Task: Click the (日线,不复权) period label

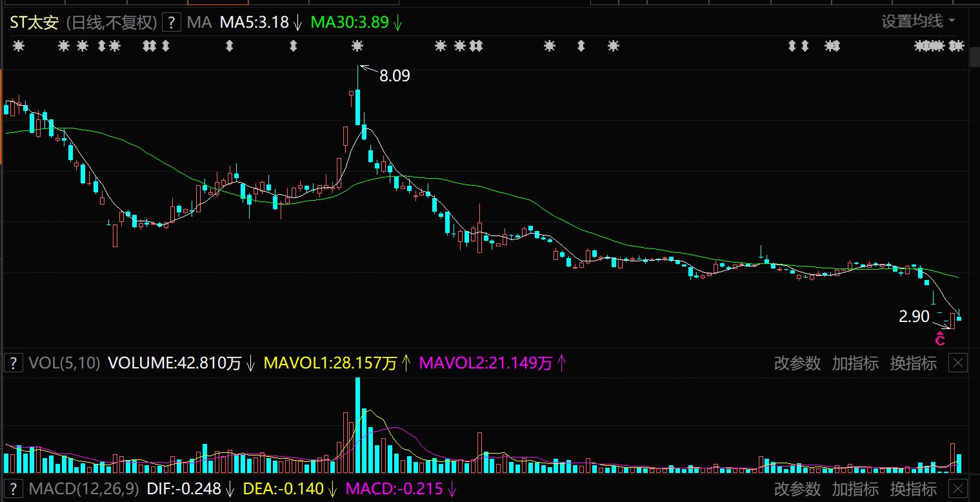Action: [112, 23]
